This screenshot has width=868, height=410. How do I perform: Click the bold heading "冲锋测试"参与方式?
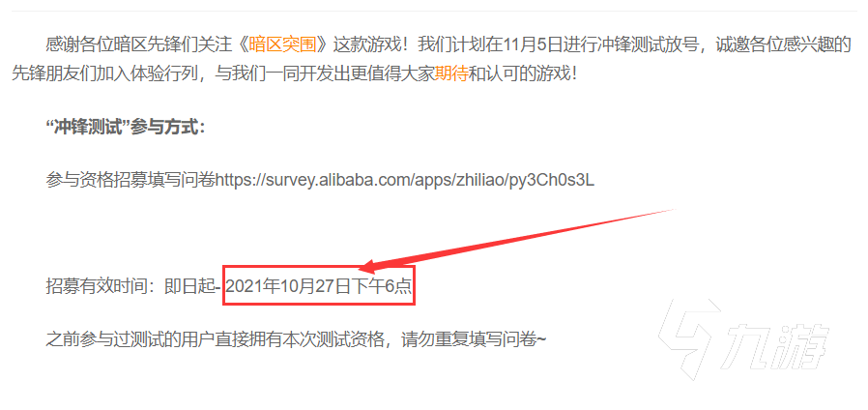[126, 128]
